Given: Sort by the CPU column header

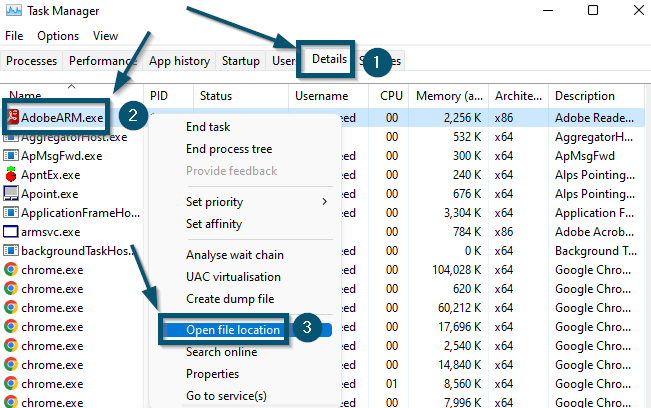Looking at the screenshot, I should [x=392, y=96].
